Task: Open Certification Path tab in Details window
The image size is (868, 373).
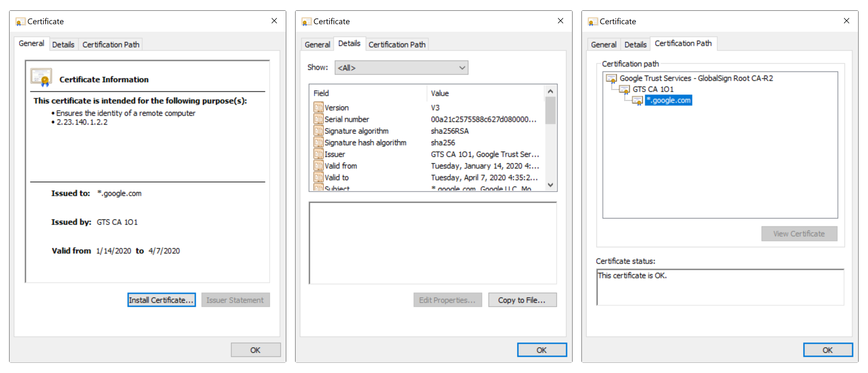Action: click(397, 44)
